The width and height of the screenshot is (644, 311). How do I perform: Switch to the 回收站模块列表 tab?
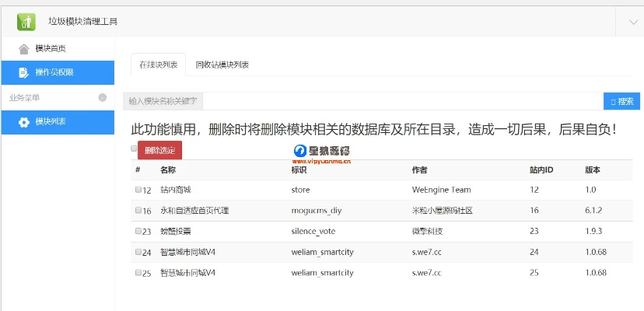(x=222, y=65)
